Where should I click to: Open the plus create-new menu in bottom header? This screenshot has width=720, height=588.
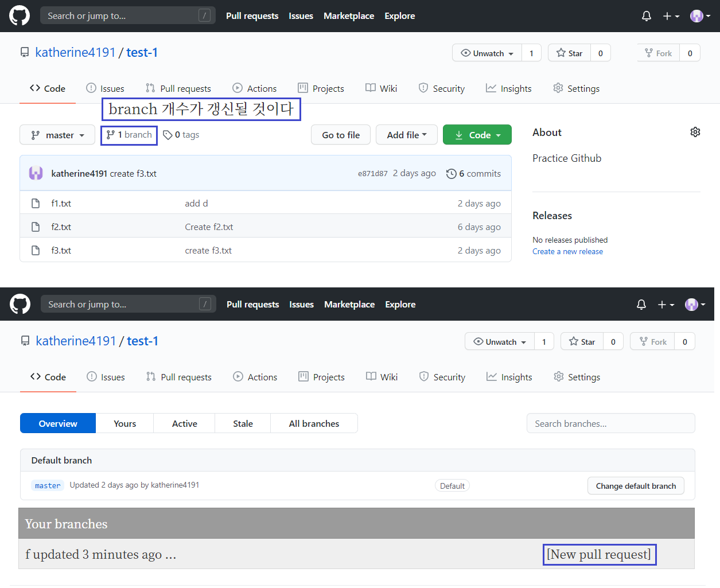[665, 305]
